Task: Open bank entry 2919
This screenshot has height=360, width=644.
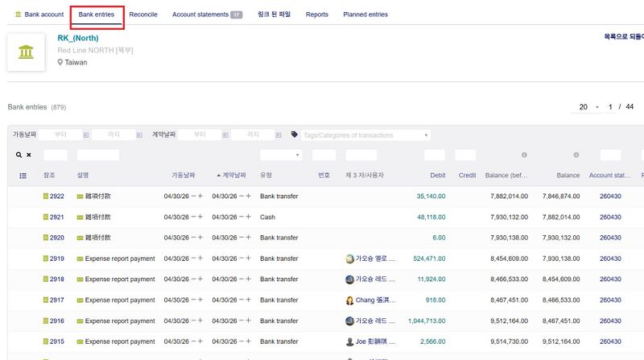Action: tap(56, 259)
